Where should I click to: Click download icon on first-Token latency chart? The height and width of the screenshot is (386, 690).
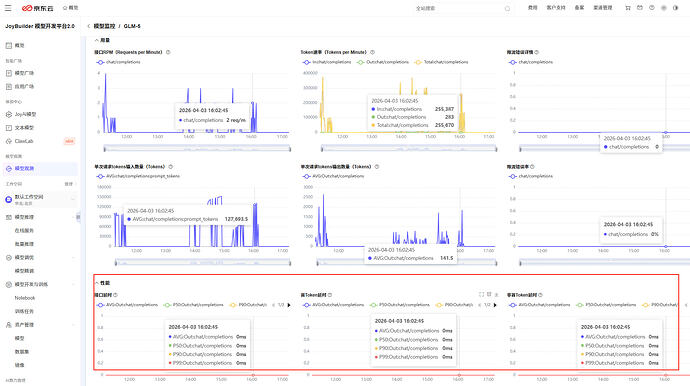click(x=497, y=294)
